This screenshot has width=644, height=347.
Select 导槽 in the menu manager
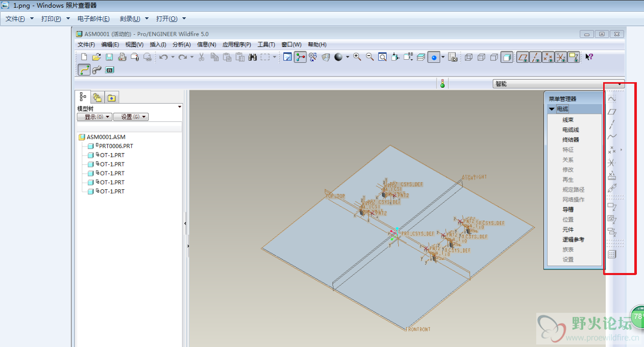568,209
